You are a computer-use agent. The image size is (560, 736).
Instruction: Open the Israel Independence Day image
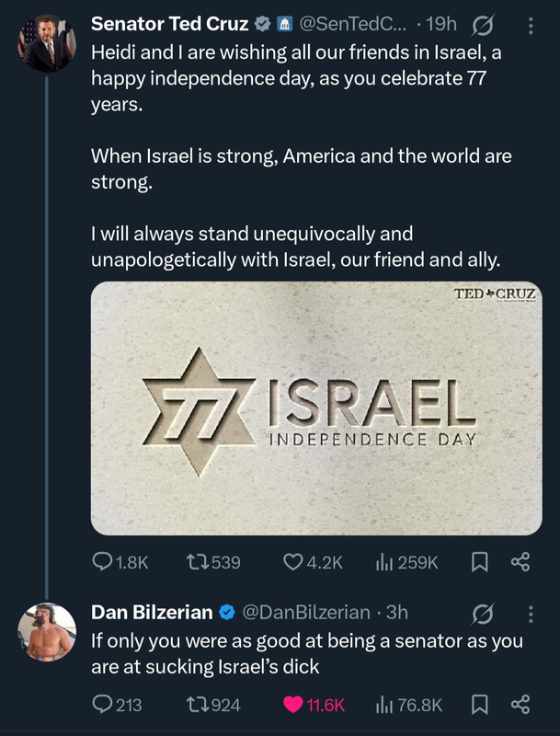[316, 408]
